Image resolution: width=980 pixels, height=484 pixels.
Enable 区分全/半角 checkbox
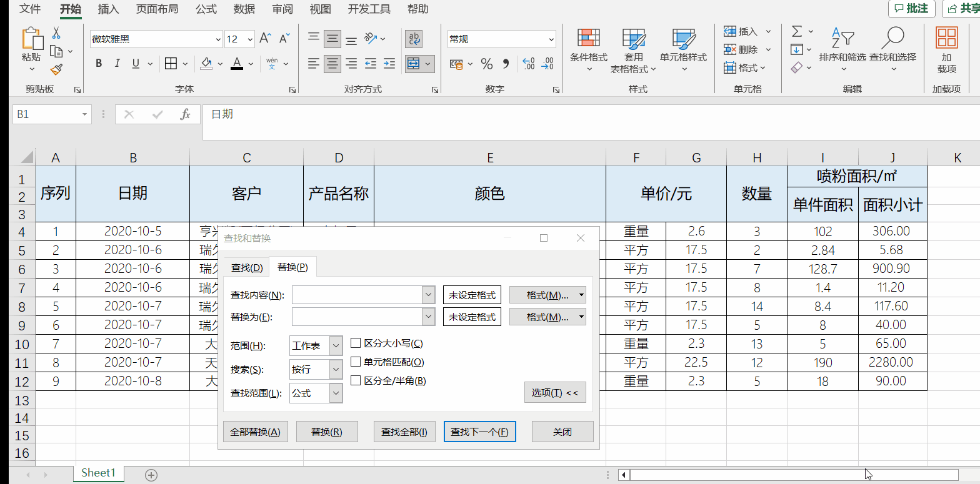pos(356,380)
